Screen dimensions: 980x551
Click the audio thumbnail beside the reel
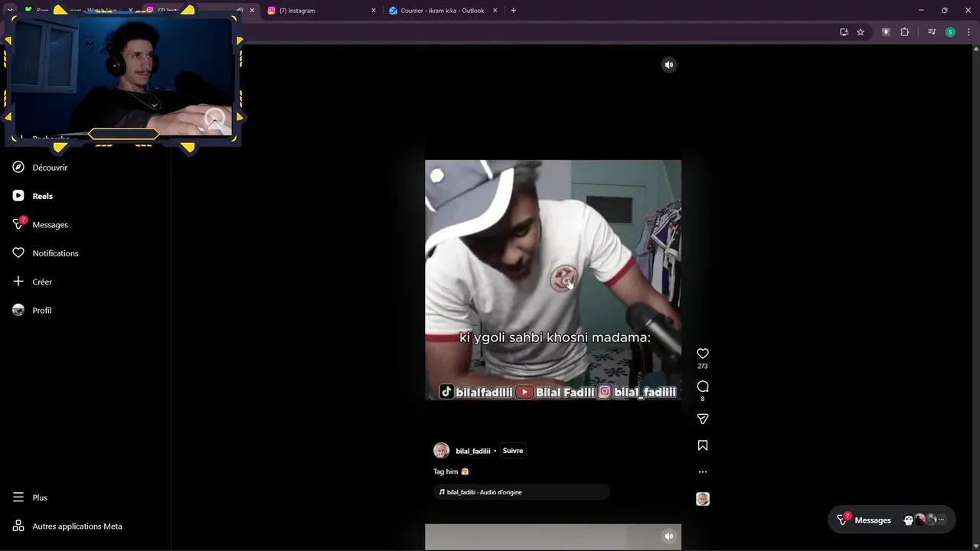click(703, 499)
